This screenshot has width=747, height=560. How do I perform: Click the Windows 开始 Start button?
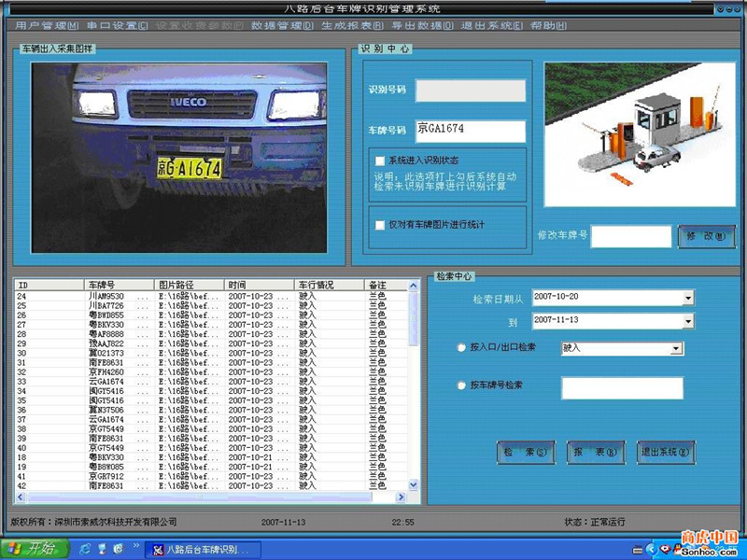click(x=35, y=548)
